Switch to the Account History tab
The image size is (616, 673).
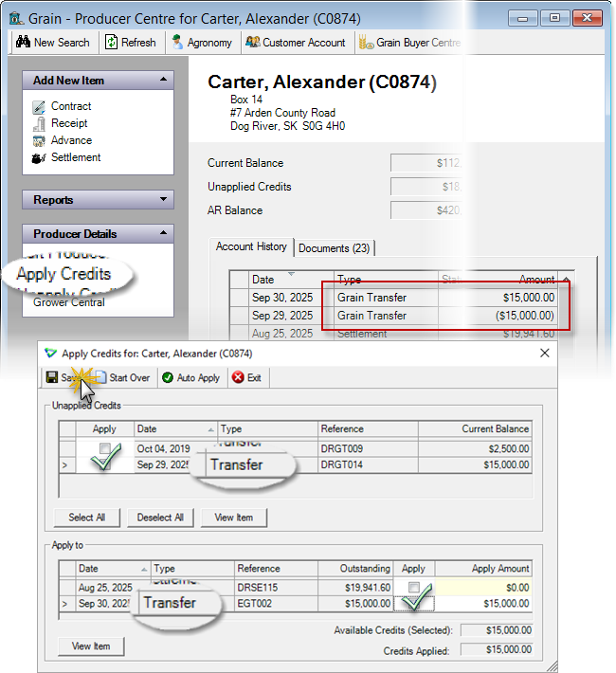coord(251,246)
